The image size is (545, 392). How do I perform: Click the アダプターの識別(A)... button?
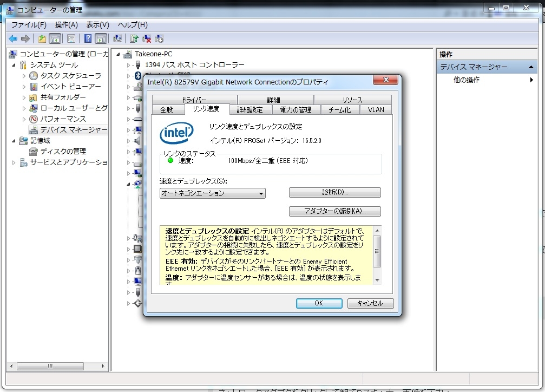pos(334,211)
